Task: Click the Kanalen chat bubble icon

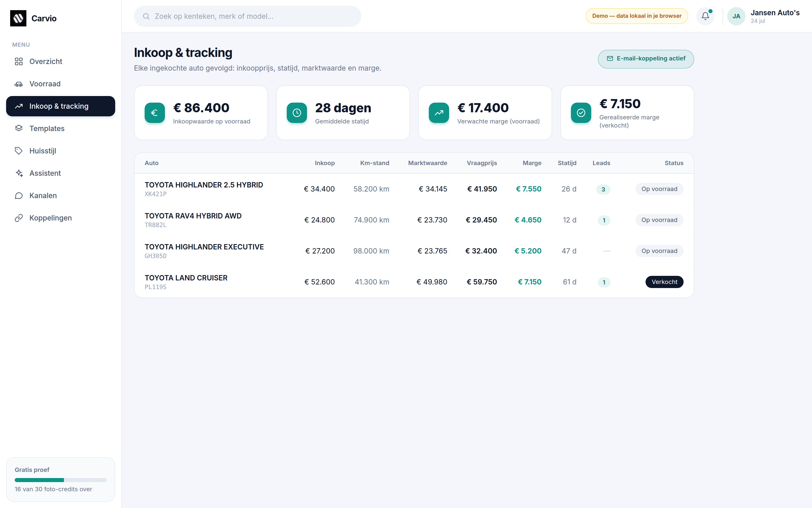Action: [x=19, y=196]
